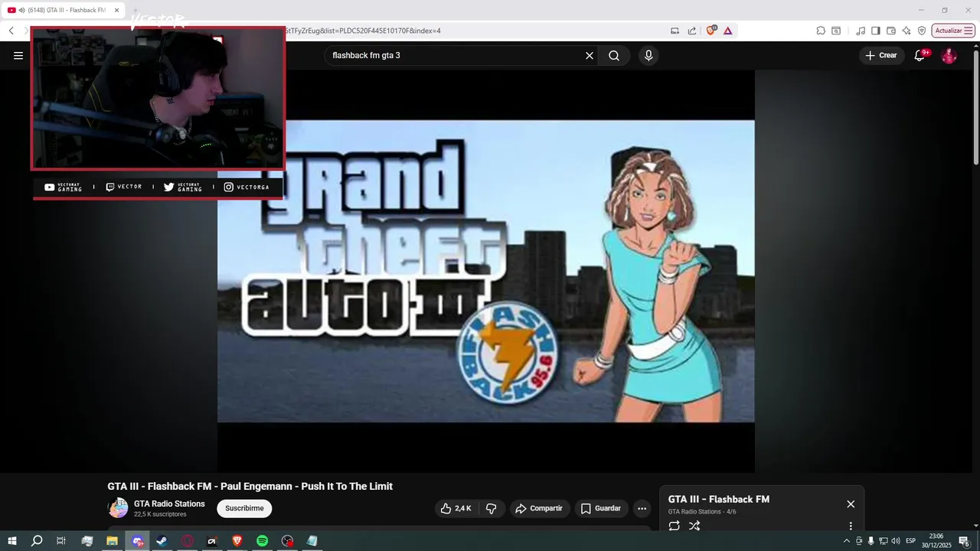Open more actions ellipsis beside Guardar
Viewport: 980px width, 551px height.
642,508
